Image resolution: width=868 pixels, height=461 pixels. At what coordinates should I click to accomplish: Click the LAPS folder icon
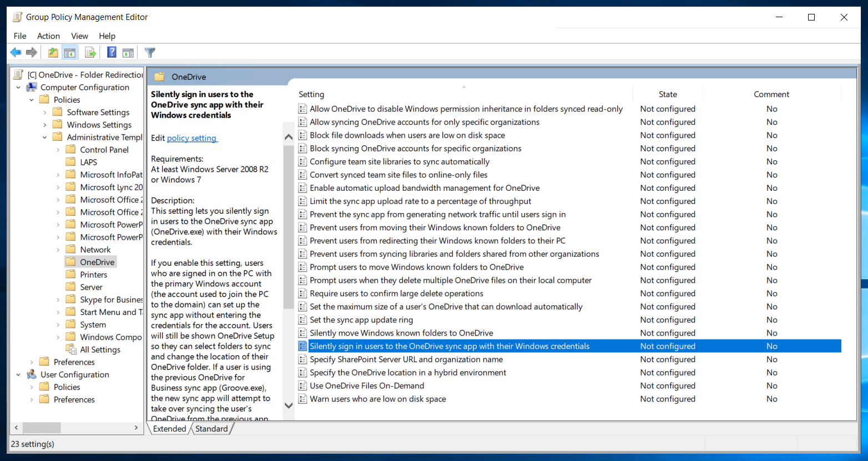pos(70,162)
